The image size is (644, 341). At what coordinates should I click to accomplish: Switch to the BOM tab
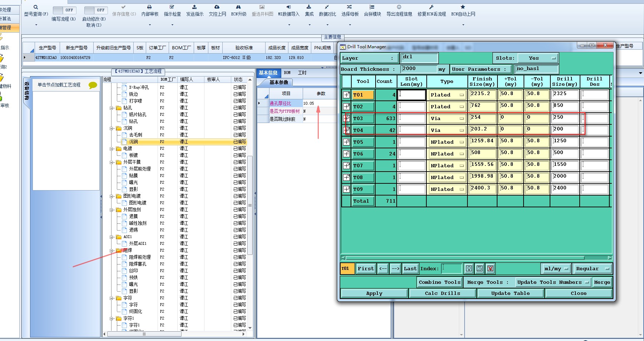click(287, 73)
